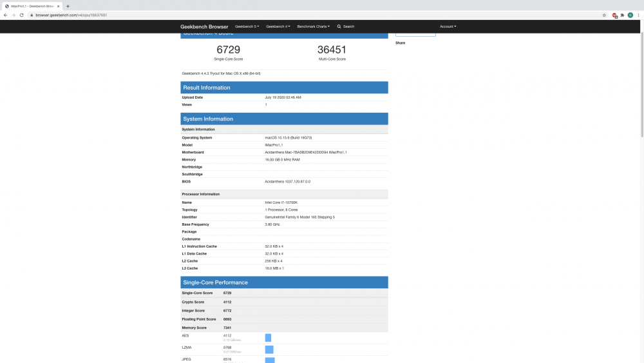
Task: Reload the page with the refresh icon
Action: point(22,15)
